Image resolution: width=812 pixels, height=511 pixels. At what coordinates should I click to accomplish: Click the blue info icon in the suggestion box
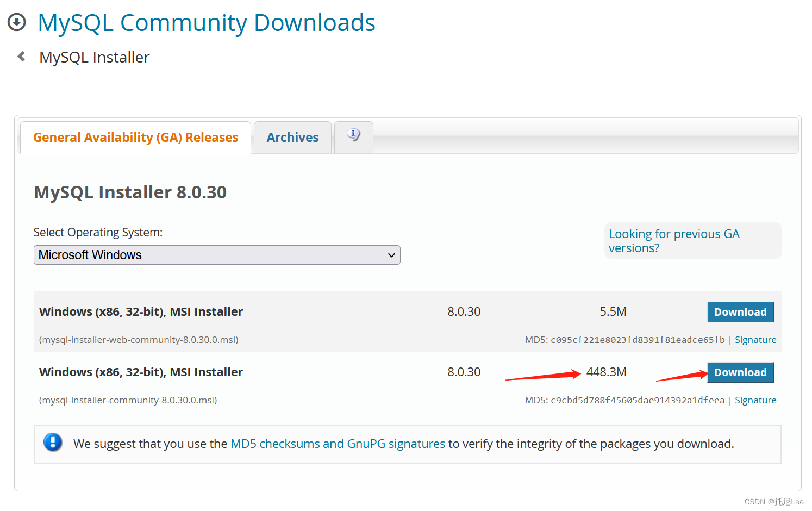53,443
